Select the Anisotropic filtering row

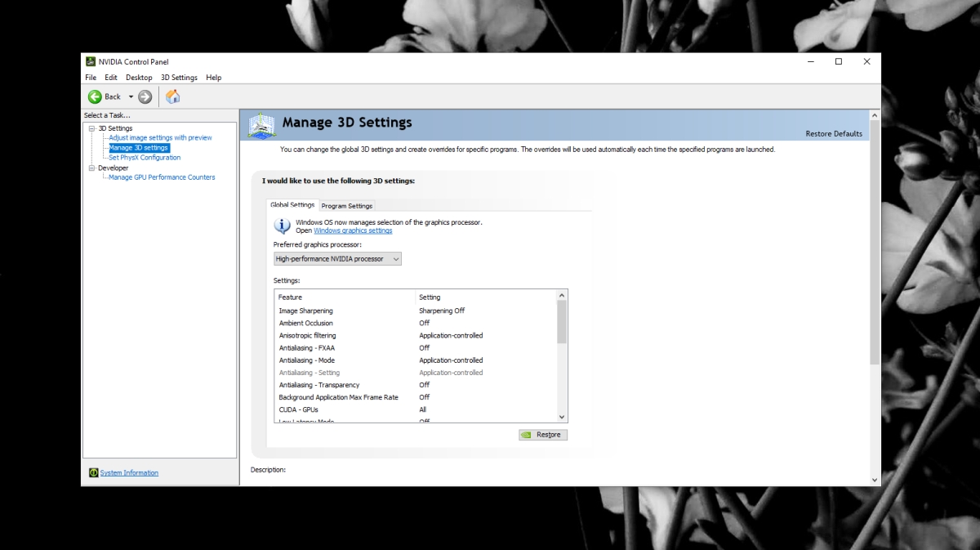pos(416,335)
